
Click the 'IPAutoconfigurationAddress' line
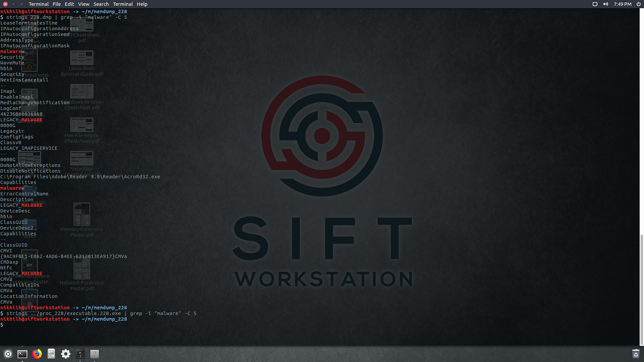pos(40,28)
